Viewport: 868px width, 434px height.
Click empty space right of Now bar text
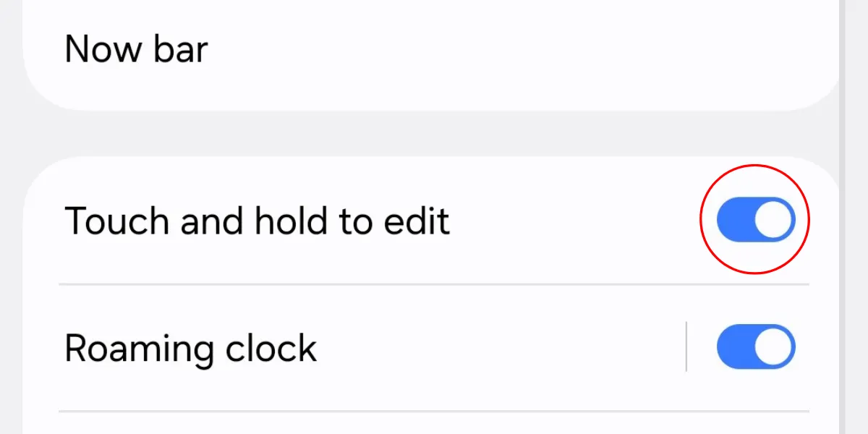(506, 49)
